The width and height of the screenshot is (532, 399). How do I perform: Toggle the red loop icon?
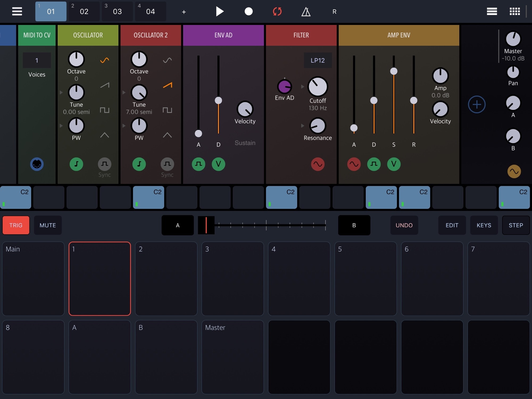coord(277,11)
